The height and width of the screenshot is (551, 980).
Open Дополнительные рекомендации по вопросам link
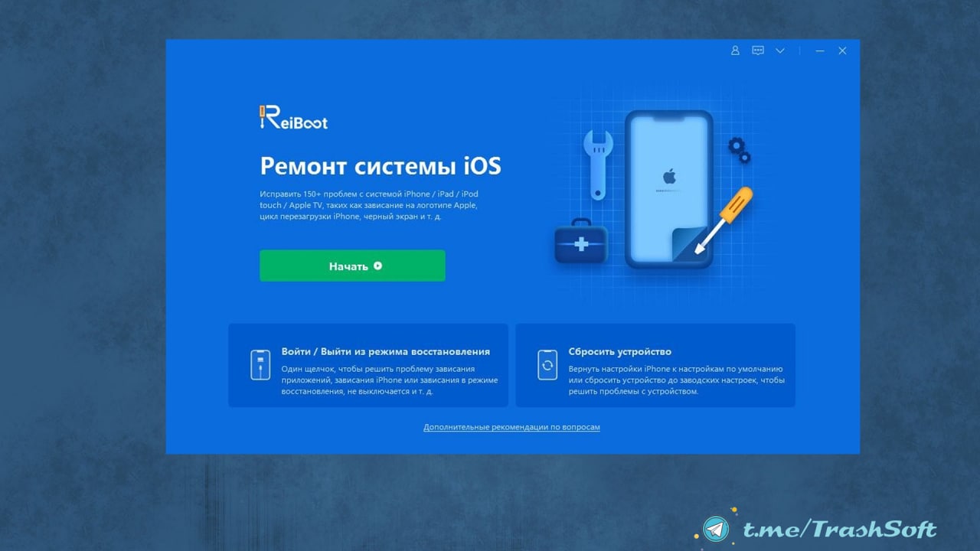click(511, 427)
